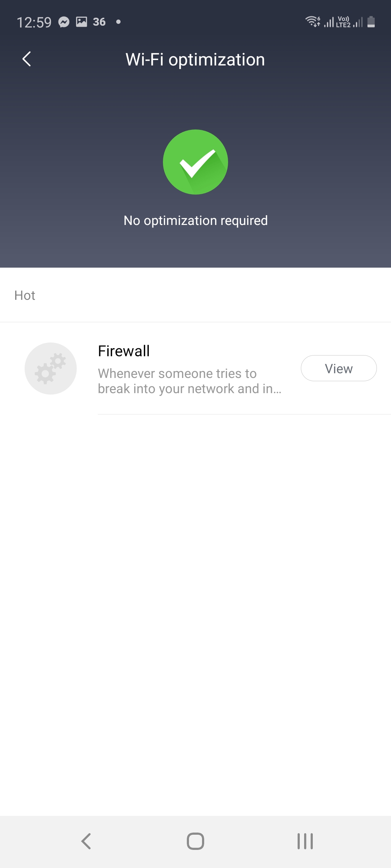Image resolution: width=391 pixels, height=868 pixels.
Task: Open the Firewall title entry
Action: coord(124,351)
